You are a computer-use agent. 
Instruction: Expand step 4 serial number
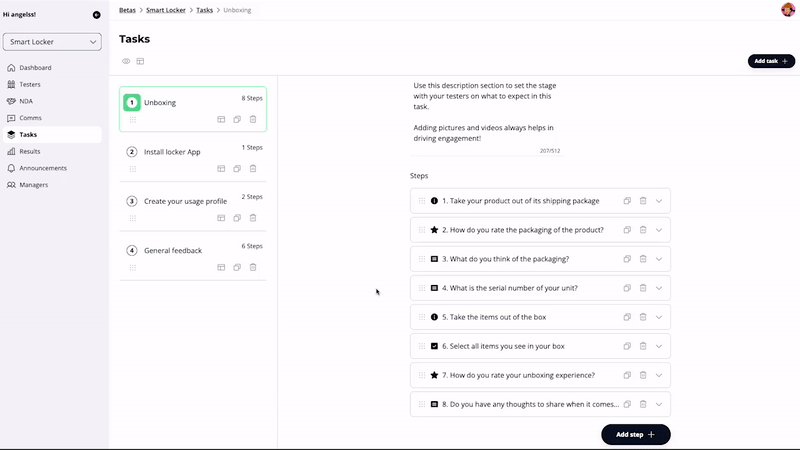click(659, 288)
